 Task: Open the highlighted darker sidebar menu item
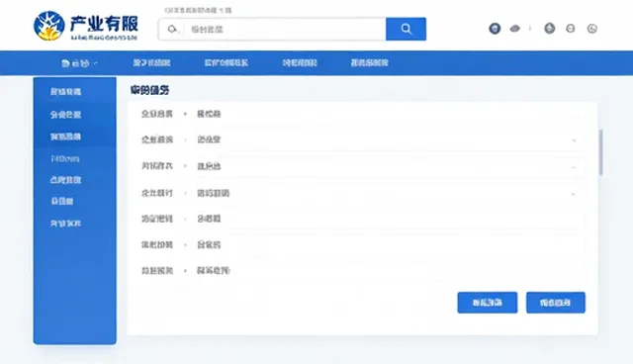tap(75, 136)
